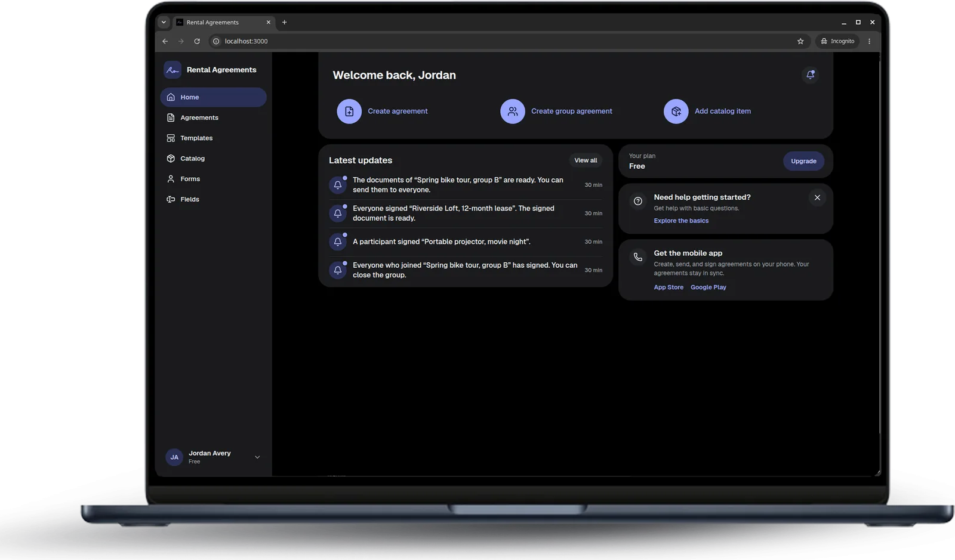Expand the Jordan Avery account menu
Image resolution: width=955 pixels, height=560 pixels.
pyautogui.click(x=257, y=457)
